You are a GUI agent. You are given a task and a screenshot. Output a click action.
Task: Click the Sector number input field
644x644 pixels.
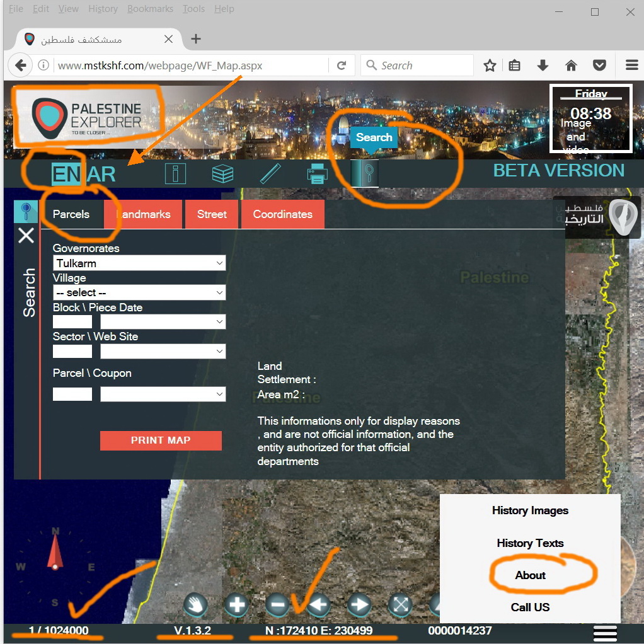[x=72, y=351]
